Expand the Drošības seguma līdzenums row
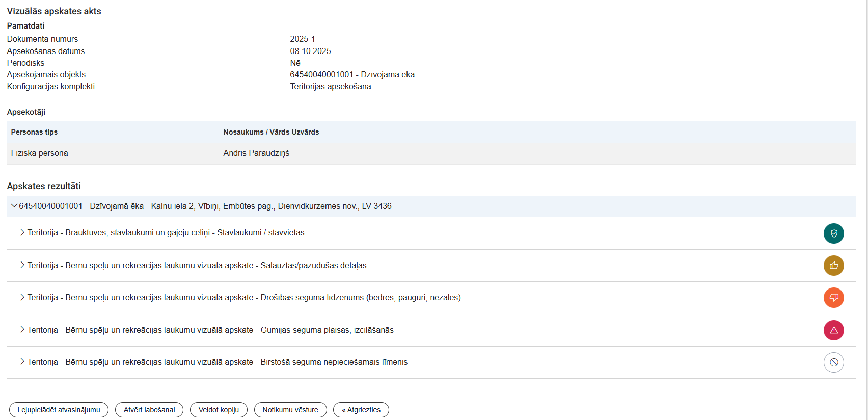Screen dimensions: 868x420 point(22,297)
